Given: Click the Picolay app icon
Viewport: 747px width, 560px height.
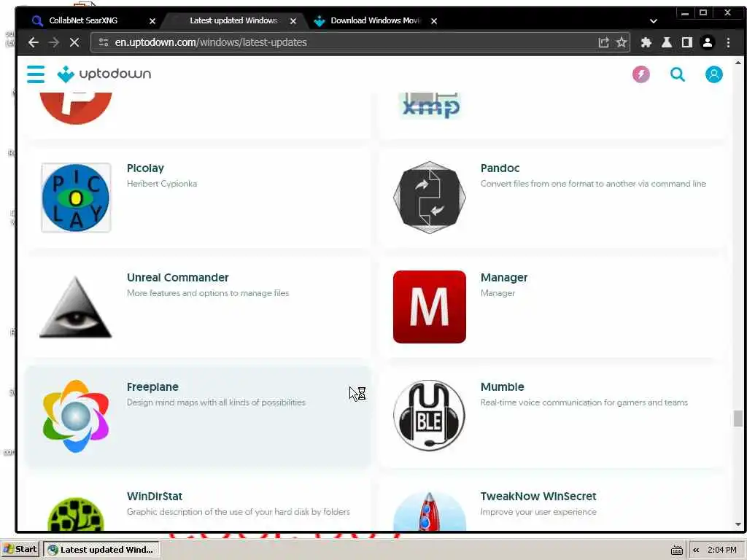Looking at the screenshot, I should (x=76, y=198).
